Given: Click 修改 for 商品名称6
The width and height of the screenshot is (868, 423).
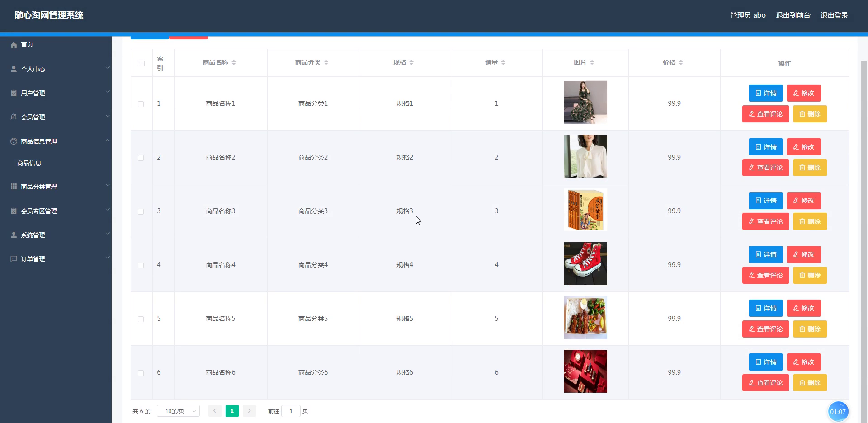Looking at the screenshot, I should click(803, 362).
